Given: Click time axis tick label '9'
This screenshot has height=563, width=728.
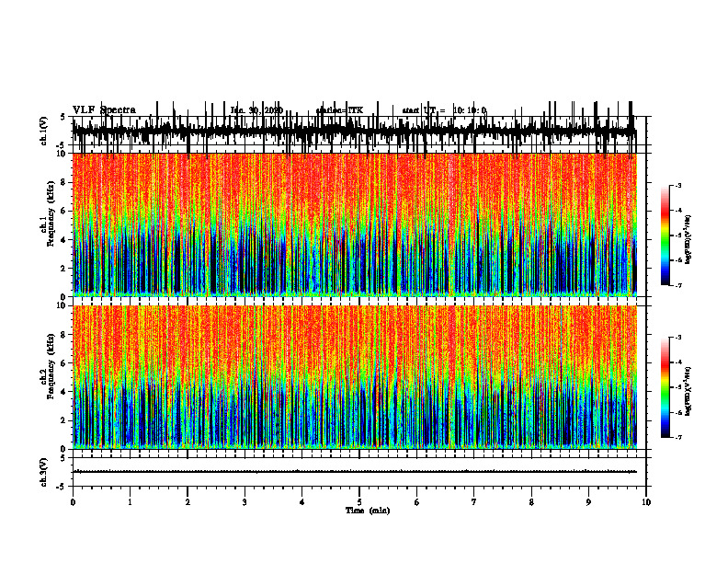Looking at the screenshot, I should (x=588, y=502).
